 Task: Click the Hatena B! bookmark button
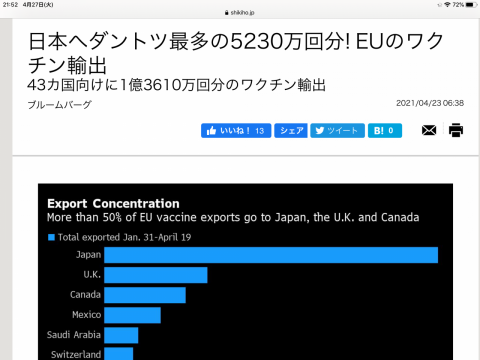point(385,131)
